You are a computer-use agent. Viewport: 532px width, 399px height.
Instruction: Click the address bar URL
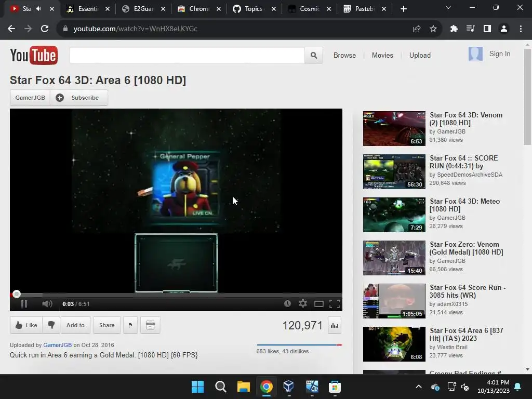[x=136, y=29]
